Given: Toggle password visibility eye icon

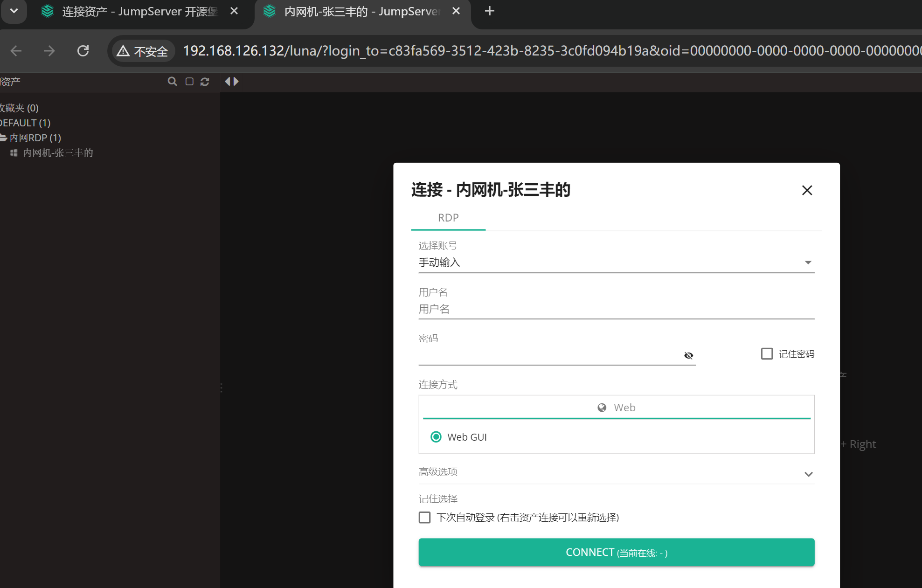Looking at the screenshot, I should coord(688,355).
